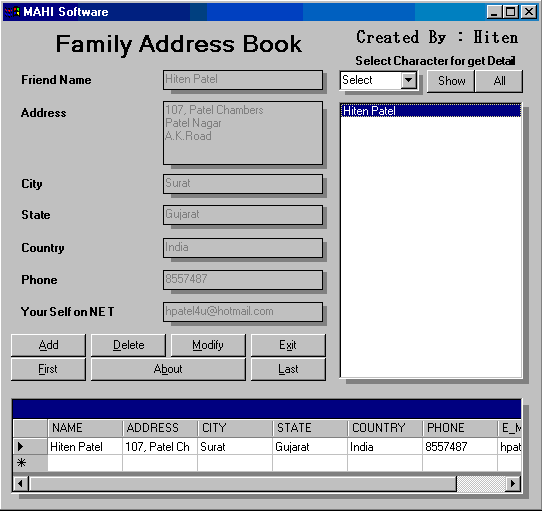Click the Show button

coord(451,81)
